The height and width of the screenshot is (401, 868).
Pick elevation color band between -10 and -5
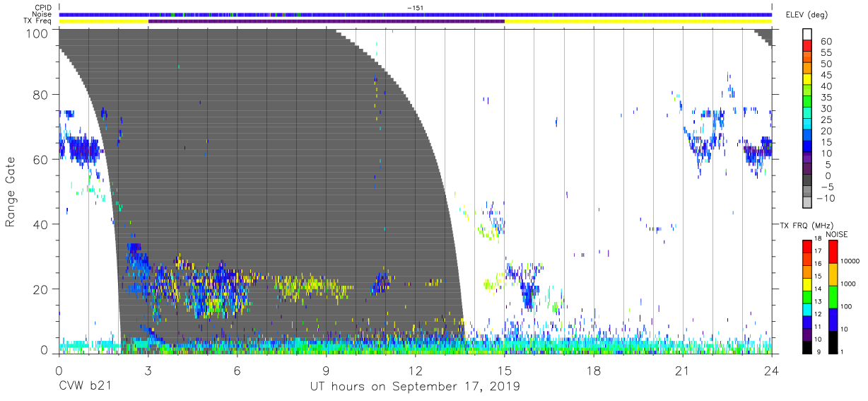coord(808,192)
